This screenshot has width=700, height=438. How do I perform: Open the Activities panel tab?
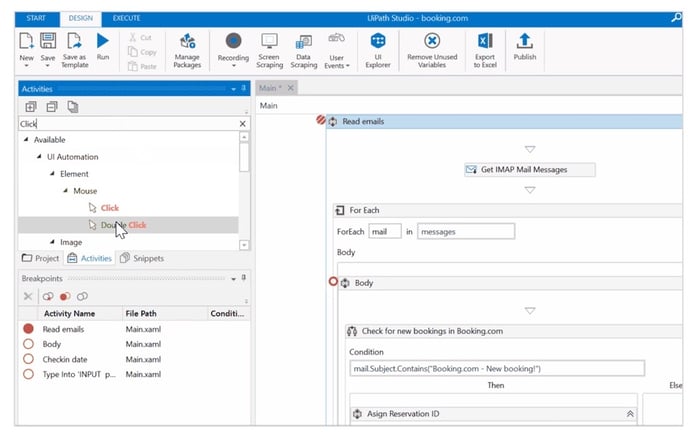[90, 258]
